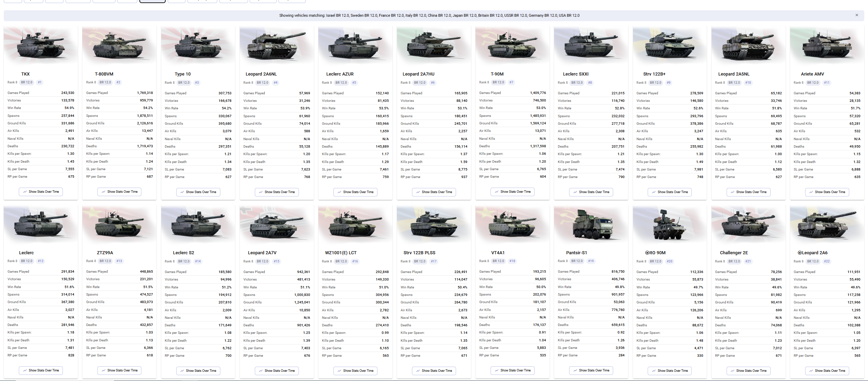The image size is (868, 381).
Task: Click the Strv 122B+ tank image
Action: click(x=670, y=46)
